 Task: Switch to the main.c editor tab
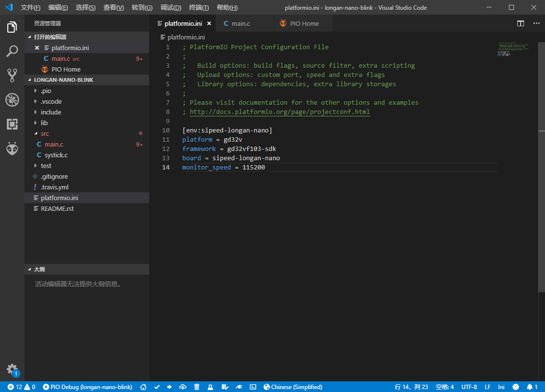click(x=245, y=23)
